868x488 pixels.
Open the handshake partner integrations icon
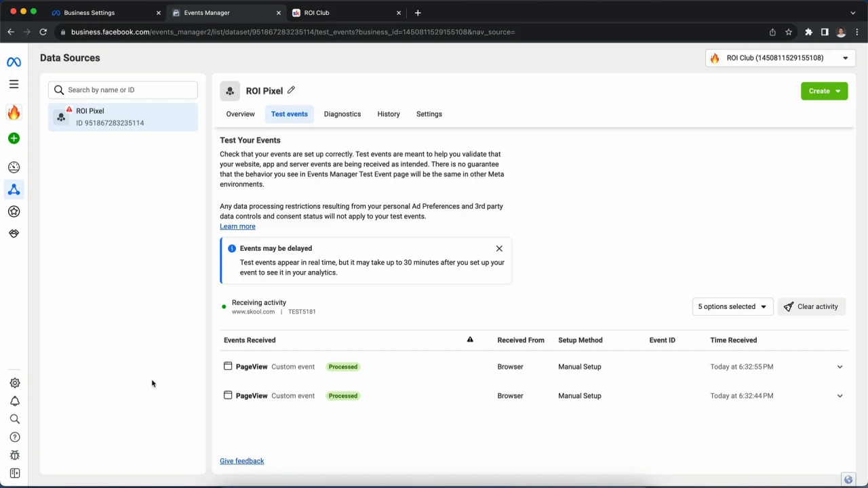click(x=14, y=233)
